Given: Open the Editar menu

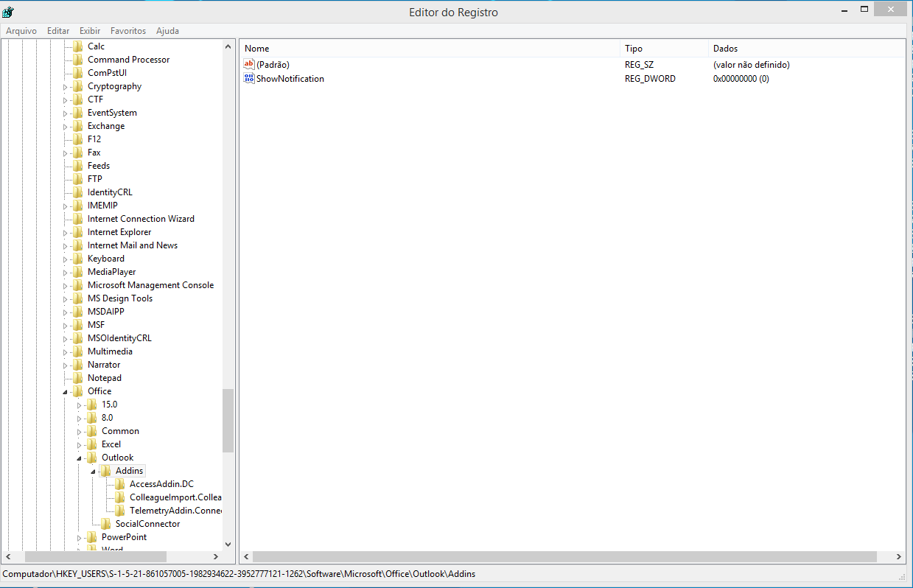Looking at the screenshot, I should pos(58,31).
